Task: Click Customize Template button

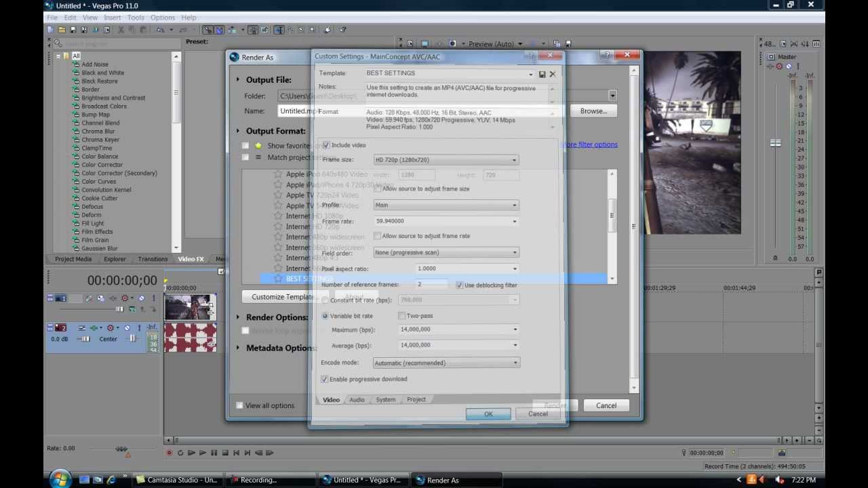Action: point(283,297)
